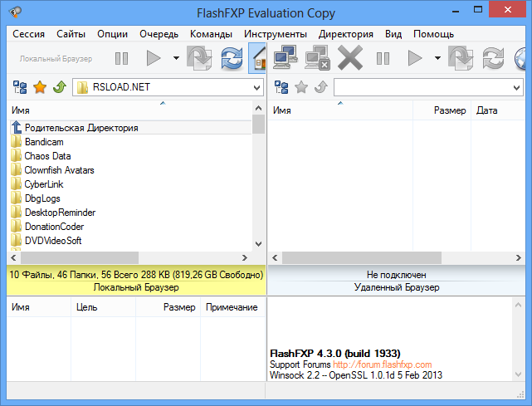Click the local home browser icon
This screenshot has height=406, width=532.
[x=258, y=58]
